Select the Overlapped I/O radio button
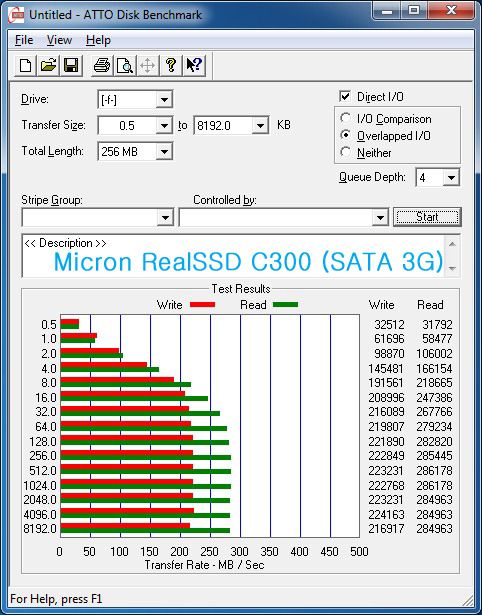Image resolution: width=482 pixels, height=615 pixels. pyautogui.click(x=346, y=135)
